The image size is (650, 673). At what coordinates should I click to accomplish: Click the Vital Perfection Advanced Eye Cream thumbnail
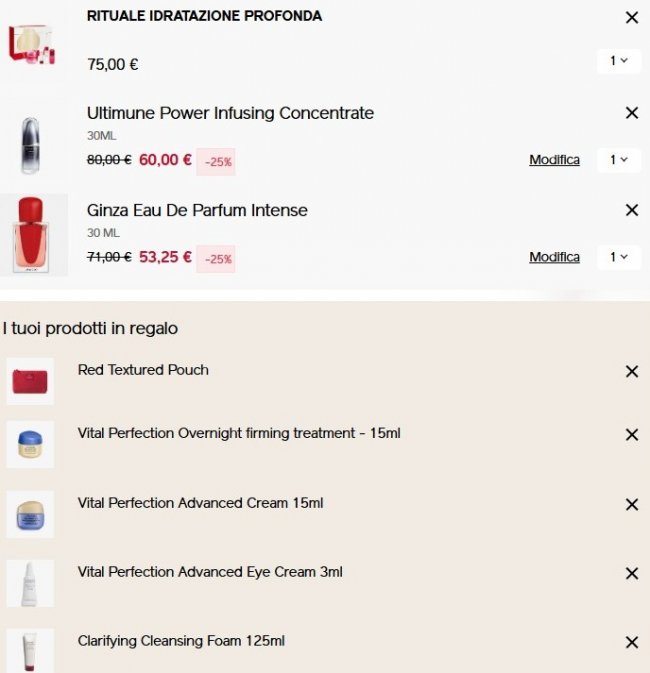30,583
